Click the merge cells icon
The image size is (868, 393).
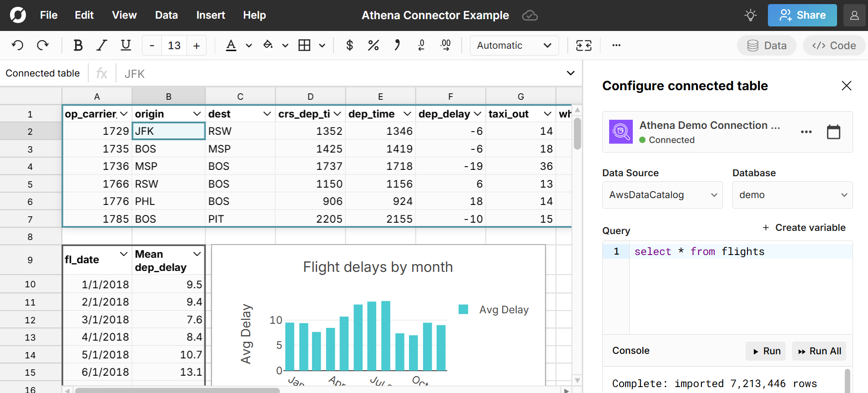(x=584, y=46)
